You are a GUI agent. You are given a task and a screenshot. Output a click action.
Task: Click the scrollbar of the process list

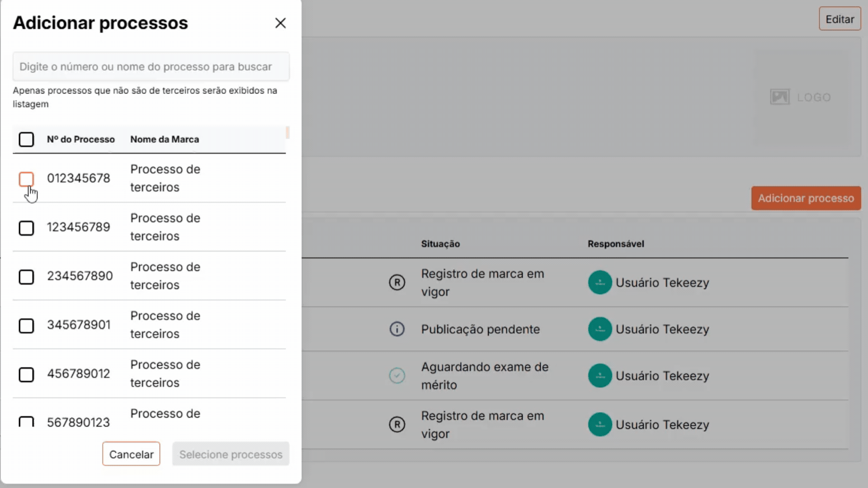click(288, 133)
